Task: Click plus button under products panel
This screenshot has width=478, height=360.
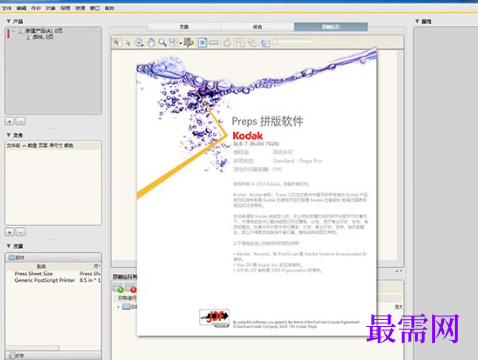Action: (10, 121)
